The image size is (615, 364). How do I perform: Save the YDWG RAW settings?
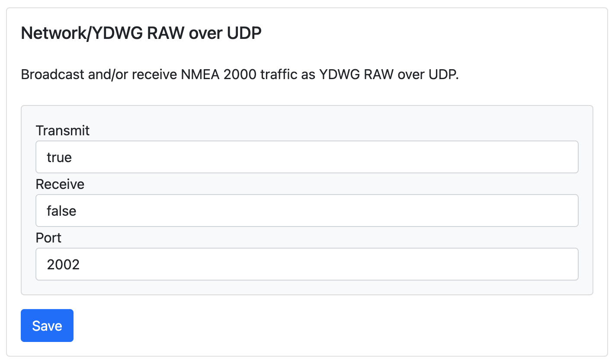coord(47,326)
